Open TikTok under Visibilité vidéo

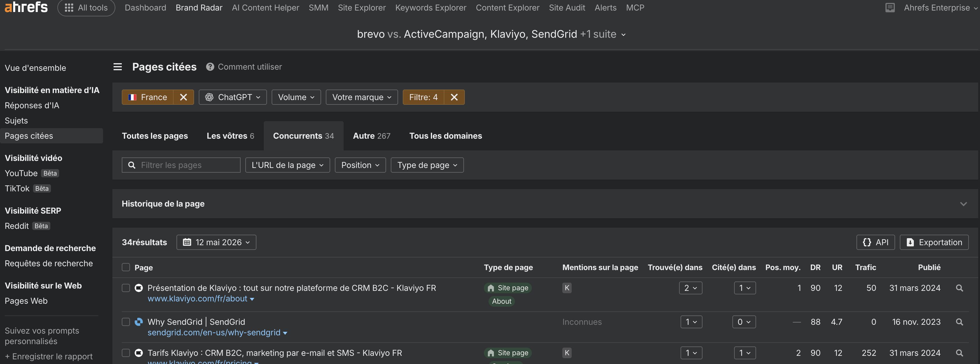(x=17, y=189)
